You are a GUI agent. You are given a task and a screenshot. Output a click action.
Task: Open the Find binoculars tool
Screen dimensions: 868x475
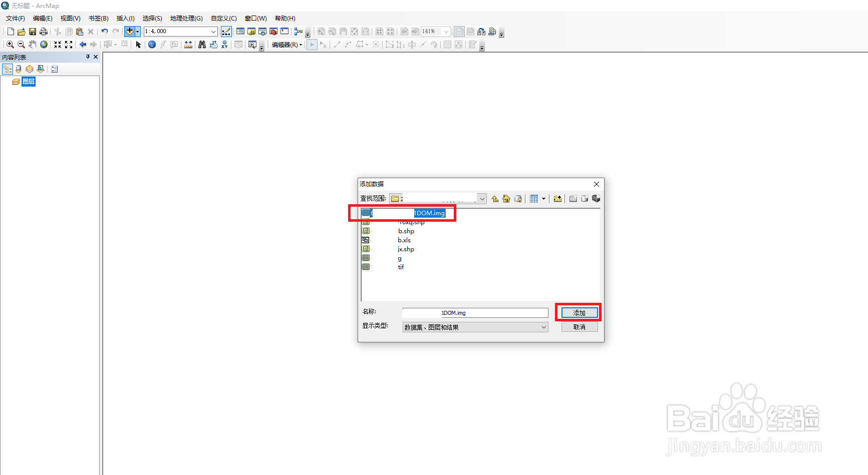(x=202, y=45)
